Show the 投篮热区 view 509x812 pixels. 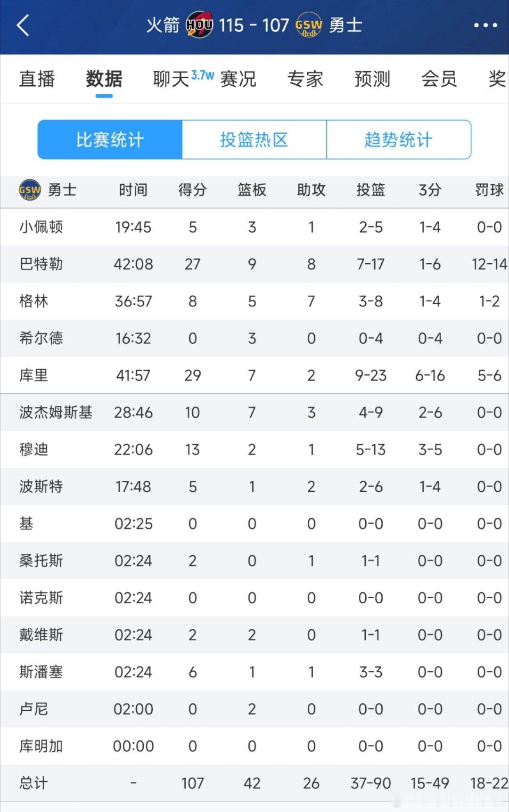click(254, 139)
